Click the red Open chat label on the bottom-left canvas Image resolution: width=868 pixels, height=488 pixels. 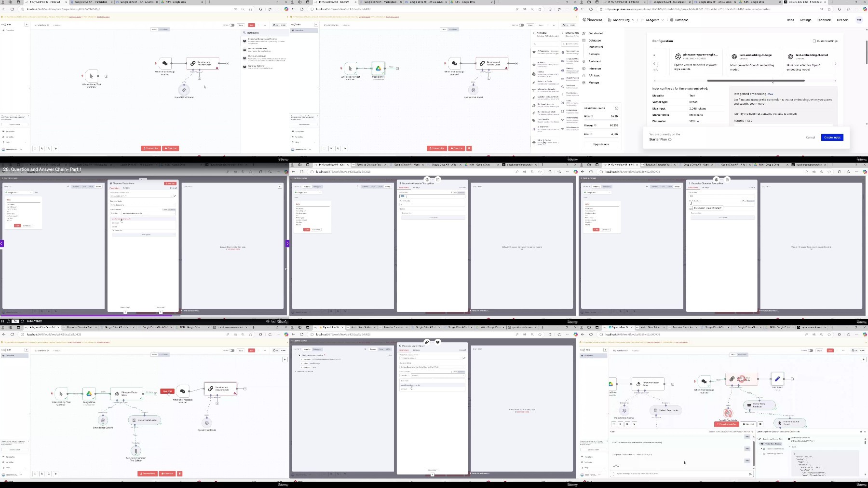[167, 391]
